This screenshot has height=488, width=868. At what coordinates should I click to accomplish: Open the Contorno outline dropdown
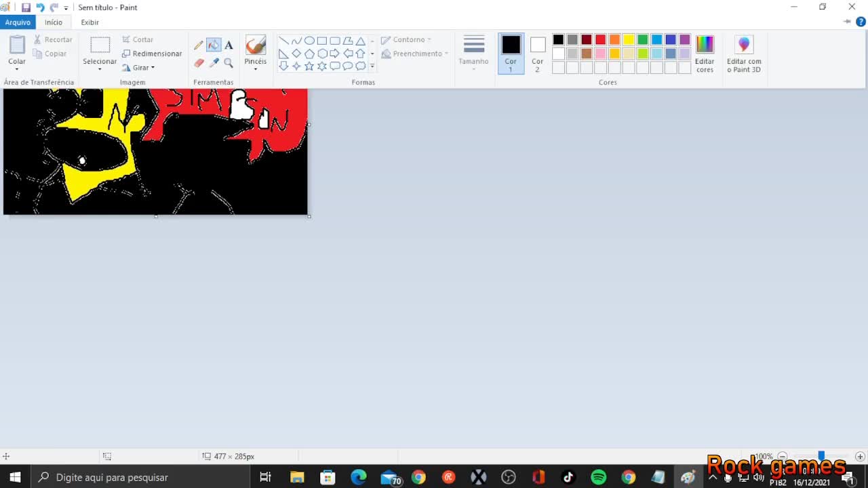(x=406, y=39)
